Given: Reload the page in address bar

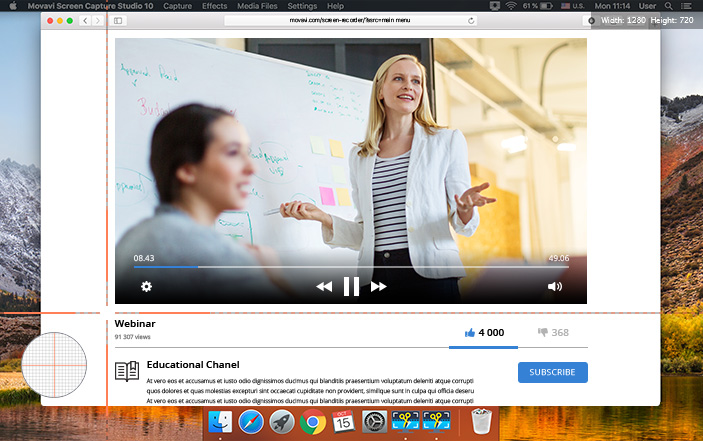Looking at the screenshot, I should point(471,21).
